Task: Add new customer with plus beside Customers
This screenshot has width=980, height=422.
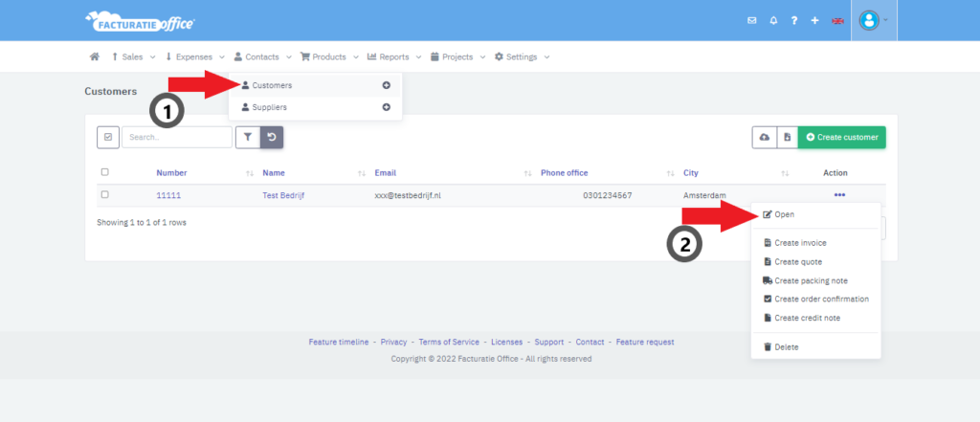Action: pos(387,85)
